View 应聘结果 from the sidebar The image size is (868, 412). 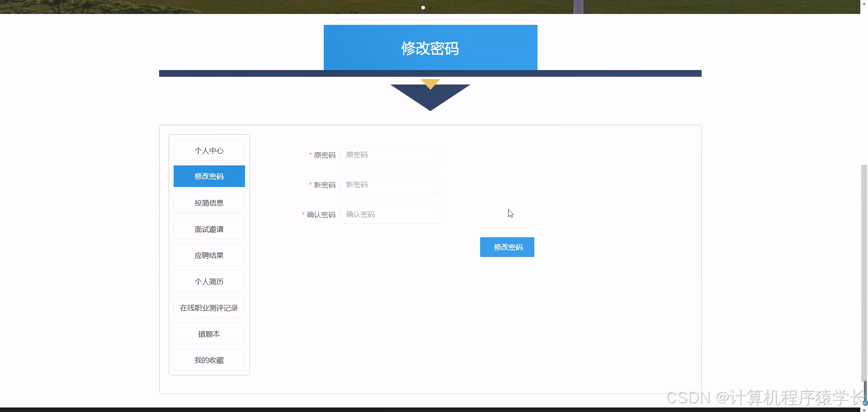click(x=209, y=255)
